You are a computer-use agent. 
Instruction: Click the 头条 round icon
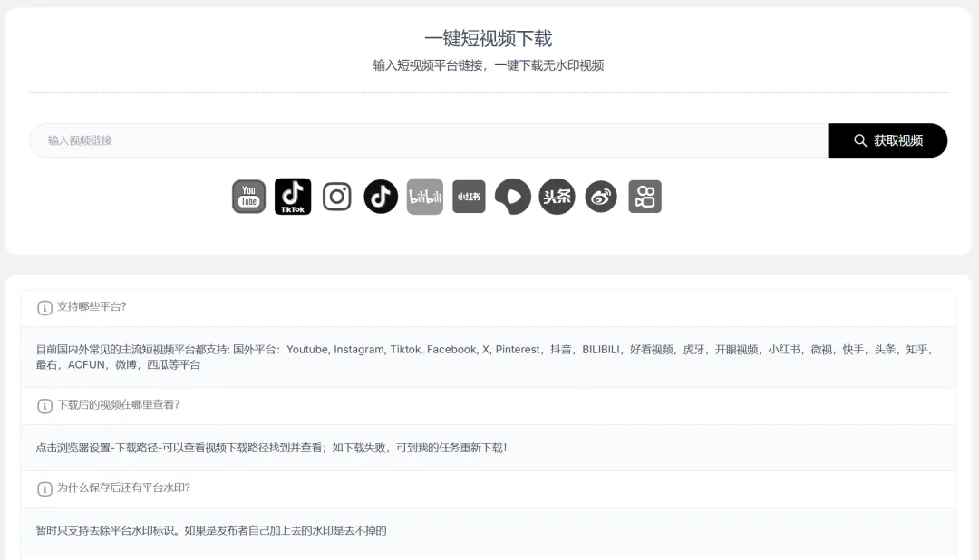click(x=557, y=197)
